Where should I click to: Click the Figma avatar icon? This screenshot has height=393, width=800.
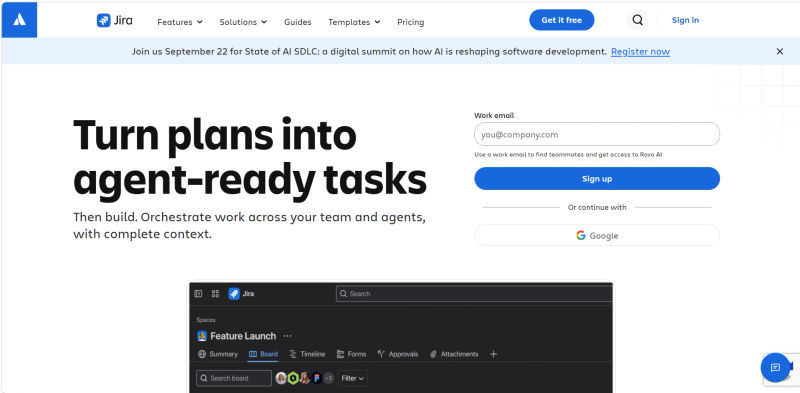coord(317,378)
